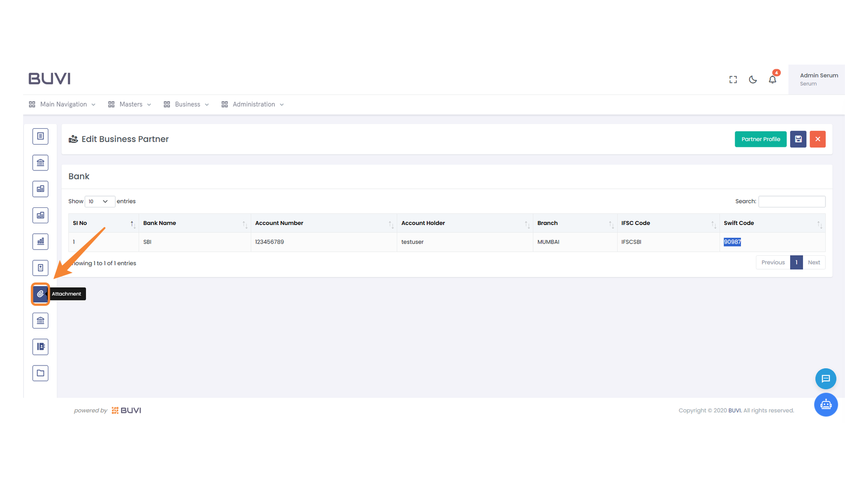Toggle dark mode moon icon
868x488 pixels.
[753, 80]
